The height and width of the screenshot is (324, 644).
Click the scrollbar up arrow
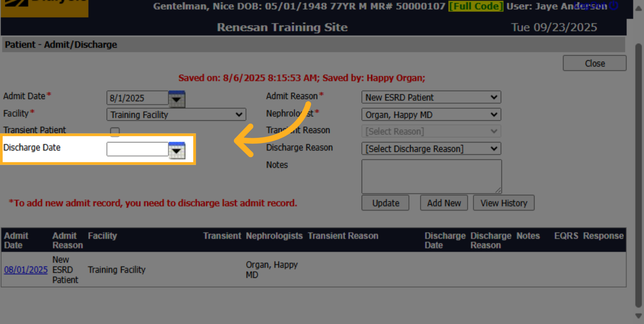[x=638, y=8]
